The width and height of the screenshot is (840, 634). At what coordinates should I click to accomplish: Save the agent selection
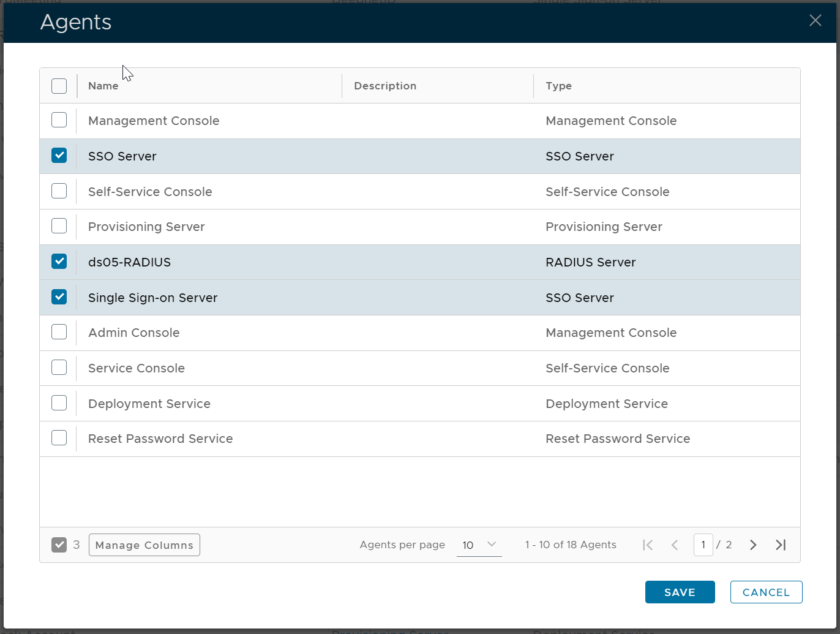pos(680,592)
